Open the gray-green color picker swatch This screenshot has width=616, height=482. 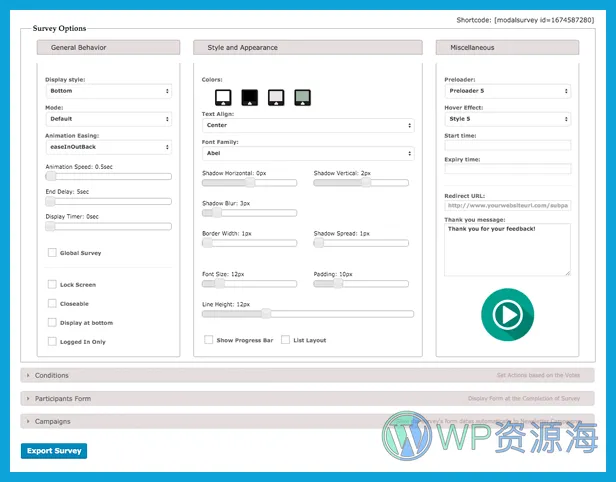(302, 97)
